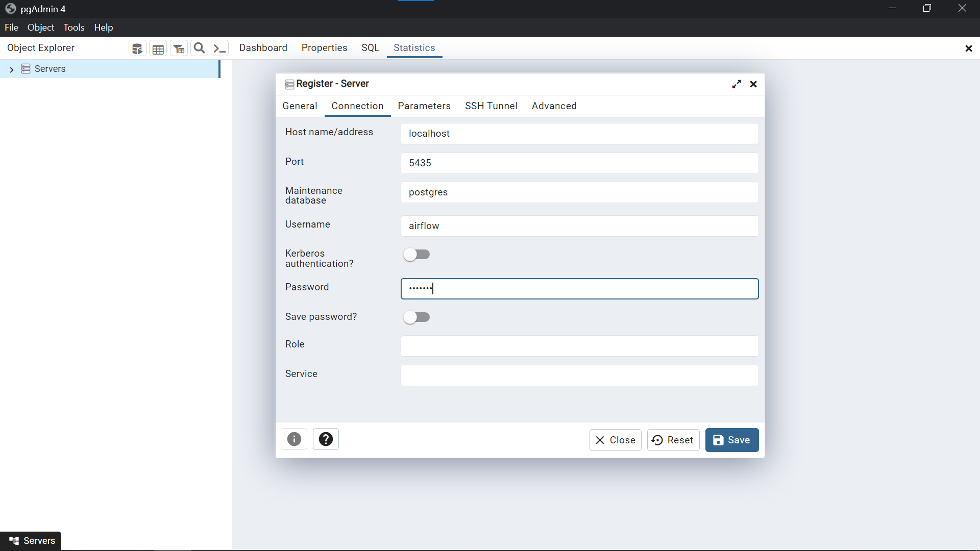Open the View Data table icon
Viewport: 980px width, 551px height.
158,48
